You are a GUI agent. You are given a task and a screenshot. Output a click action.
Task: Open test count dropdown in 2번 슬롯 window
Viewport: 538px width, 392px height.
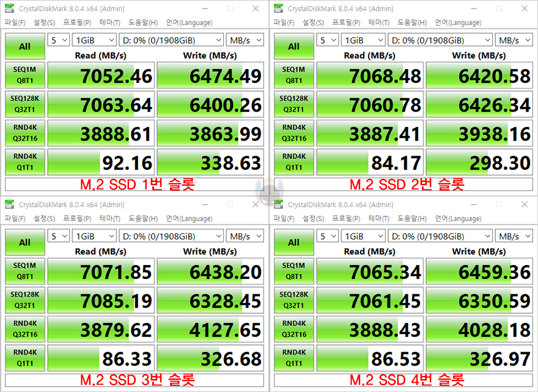[x=327, y=40]
